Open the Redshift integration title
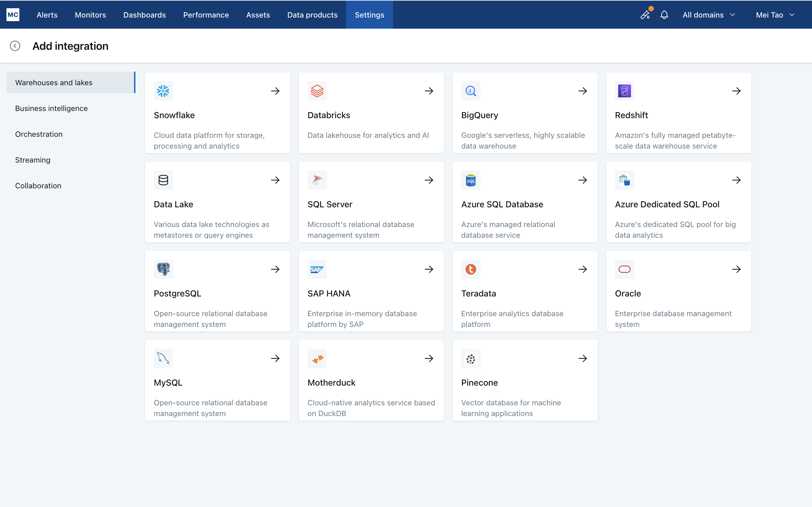Screen dimensions: 812x507 (x=631, y=115)
